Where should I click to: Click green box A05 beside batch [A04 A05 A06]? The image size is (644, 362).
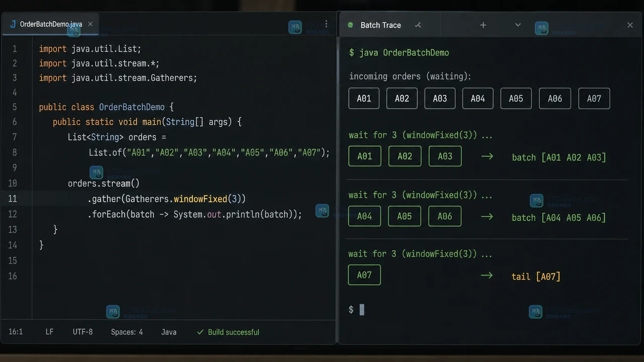coord(405,216)
